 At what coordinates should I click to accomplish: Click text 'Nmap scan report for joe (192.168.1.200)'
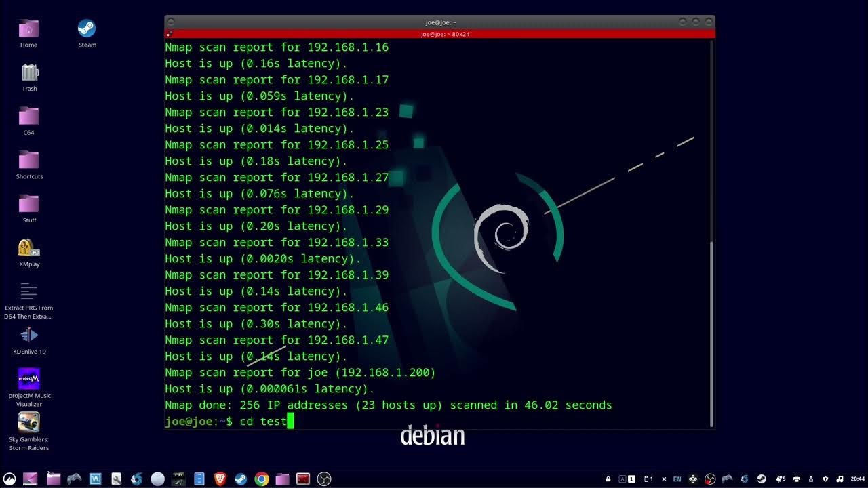(x=300, y=373)
